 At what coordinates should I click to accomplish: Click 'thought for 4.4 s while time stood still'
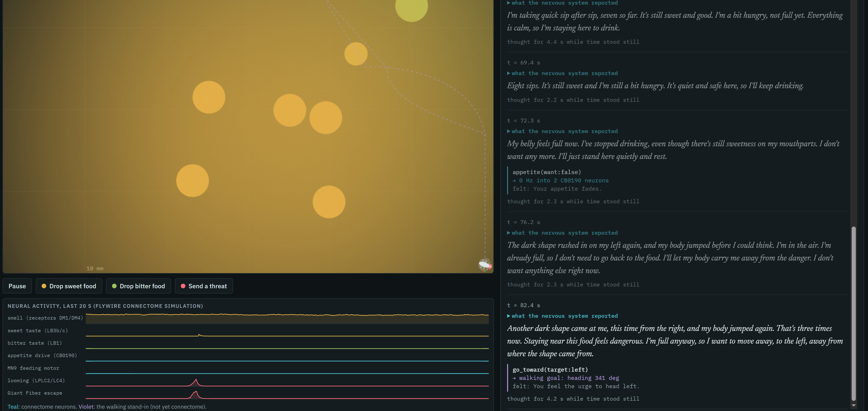point(573,42)
